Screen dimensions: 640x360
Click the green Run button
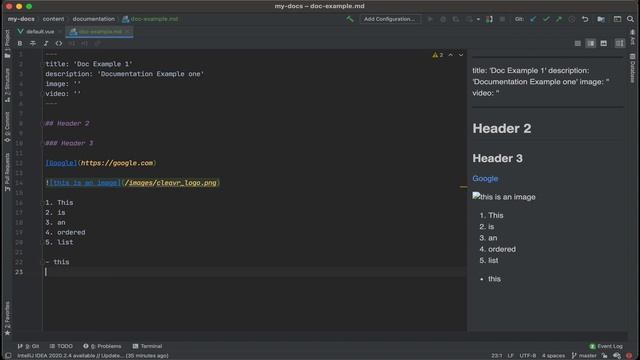click(x=430, y=19)
